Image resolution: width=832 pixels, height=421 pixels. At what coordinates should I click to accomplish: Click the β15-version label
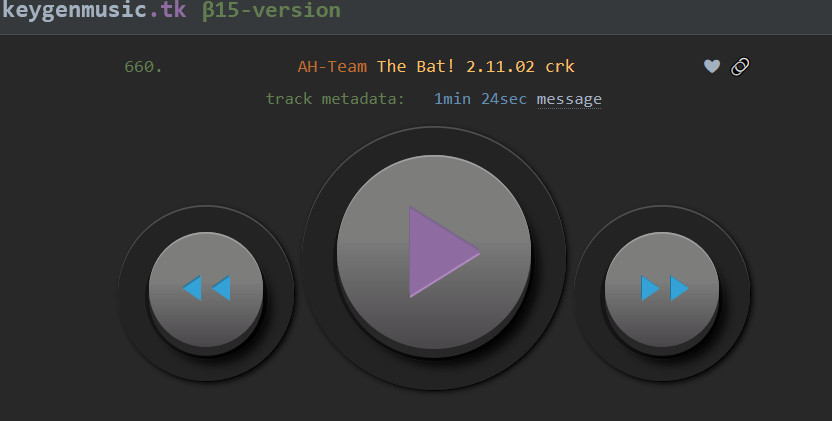coord(271,10)
